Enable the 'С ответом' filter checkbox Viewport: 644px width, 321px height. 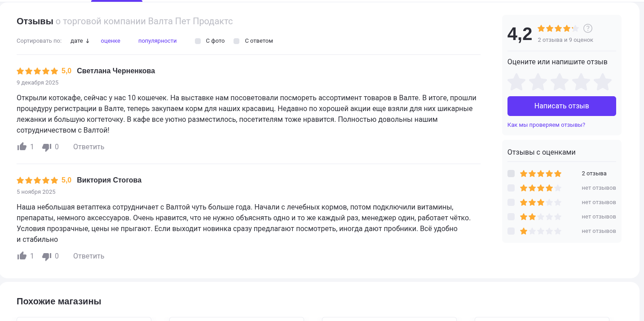point(237,41)
